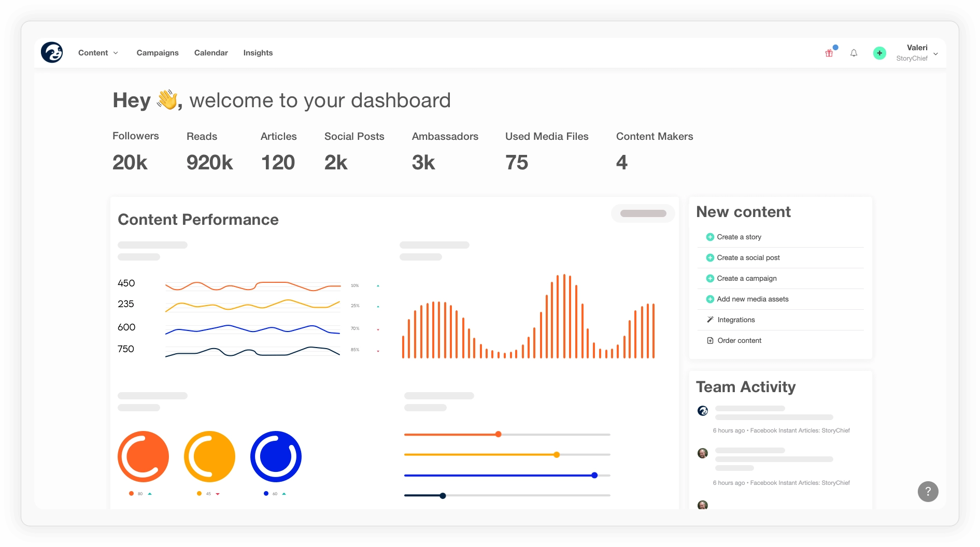Click the Integrations wand icon
Screen dimensions: 980x547
[710, 320]
